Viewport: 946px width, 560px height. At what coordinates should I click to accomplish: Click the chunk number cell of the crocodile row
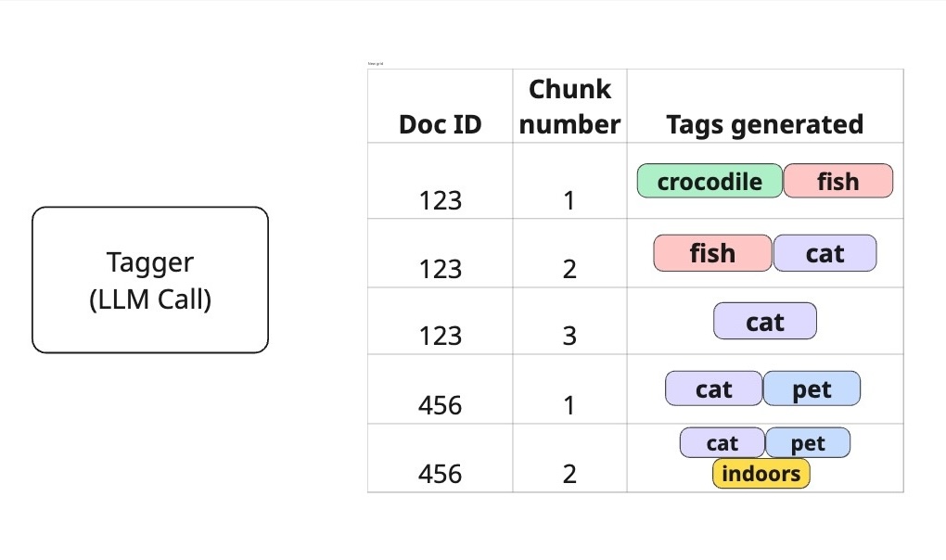tap(569, 199)
